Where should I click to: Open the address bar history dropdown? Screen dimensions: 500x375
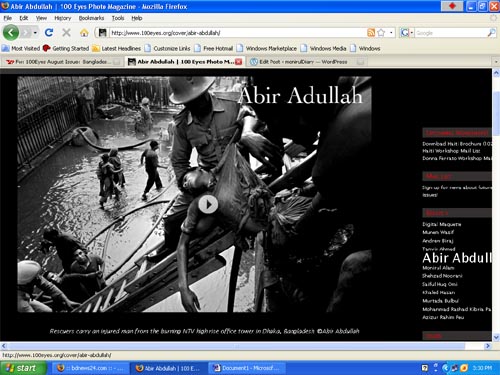[391, 33]
